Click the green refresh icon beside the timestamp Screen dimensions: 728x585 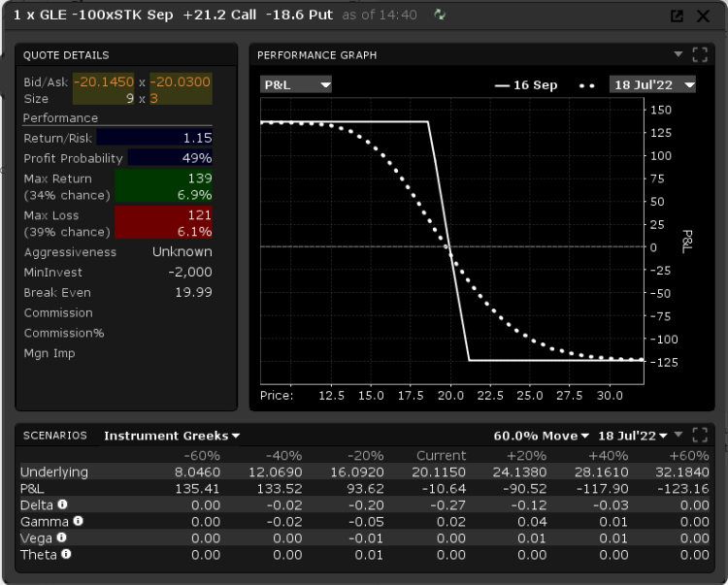click(442, 15)
